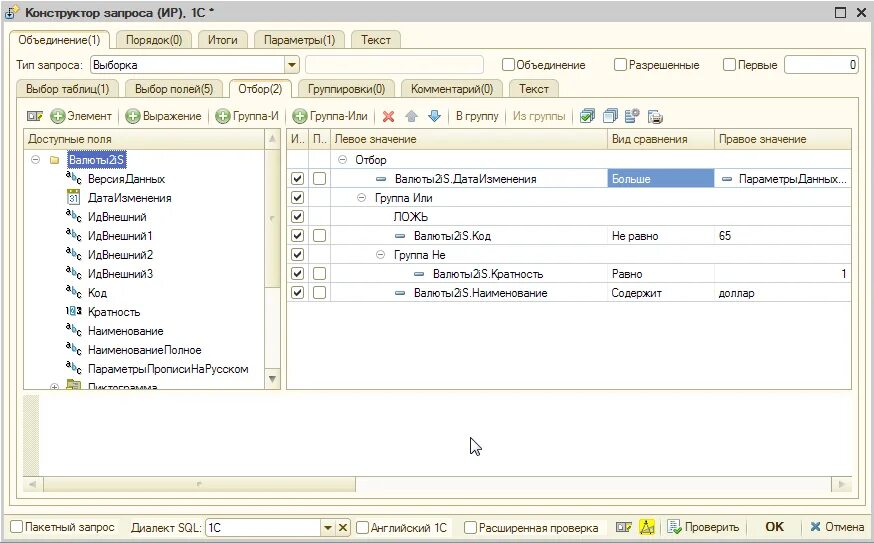Click the list settings icon after uncheck-all

(x=632, y=116)
